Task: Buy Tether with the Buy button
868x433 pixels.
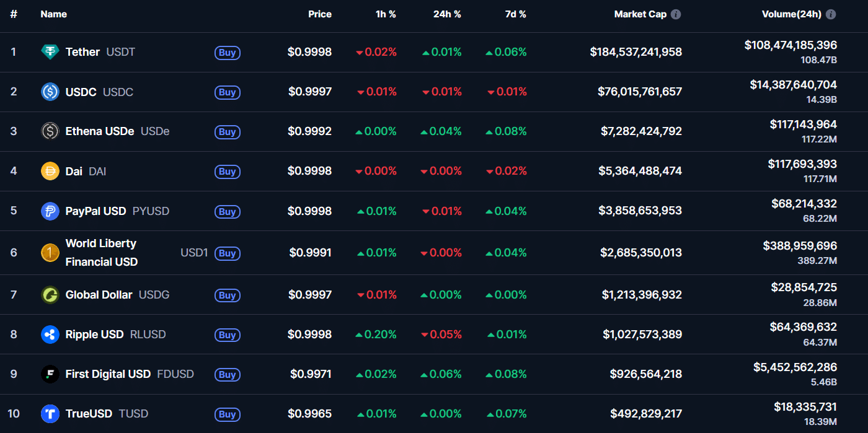Action: click(x=228, y=53)
